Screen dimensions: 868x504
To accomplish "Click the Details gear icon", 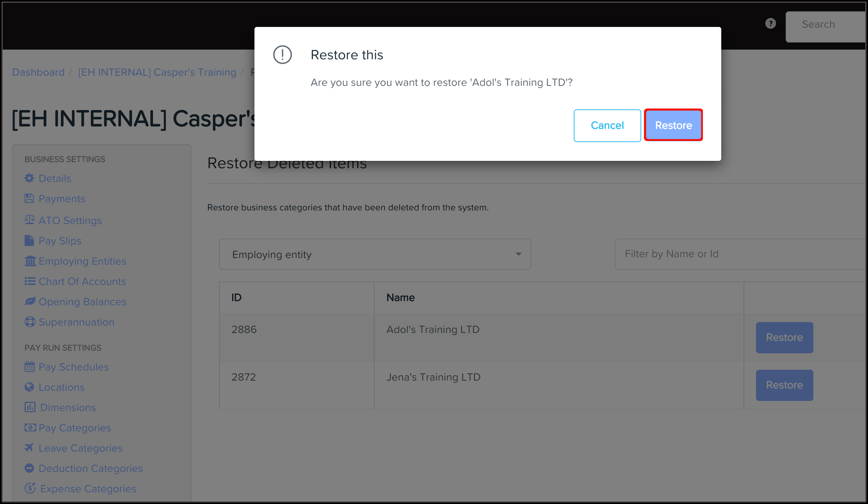I will [29, 178].
